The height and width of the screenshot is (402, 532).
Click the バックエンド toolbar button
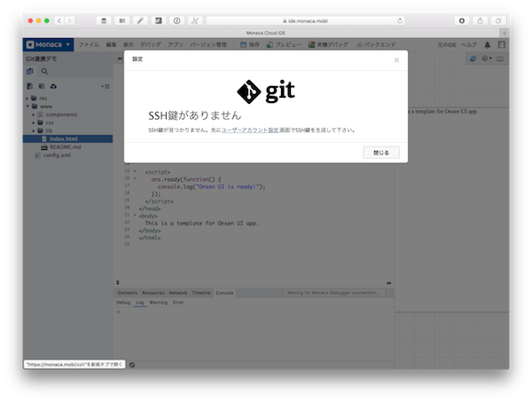coord(376,44)
